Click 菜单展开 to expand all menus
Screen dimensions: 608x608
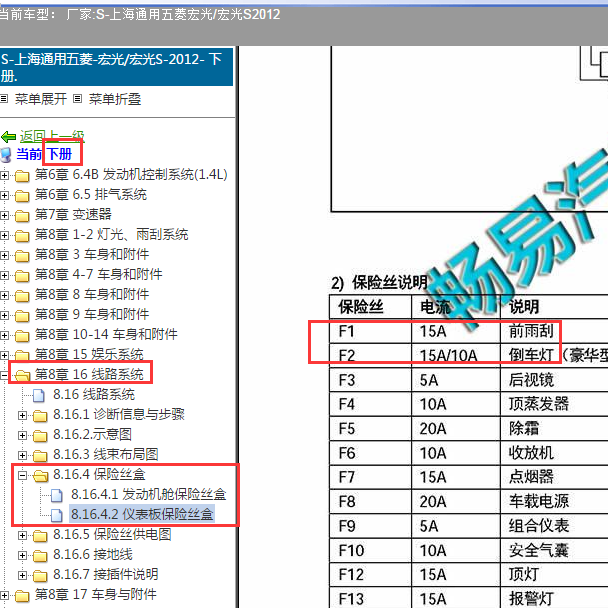(40, 99)
